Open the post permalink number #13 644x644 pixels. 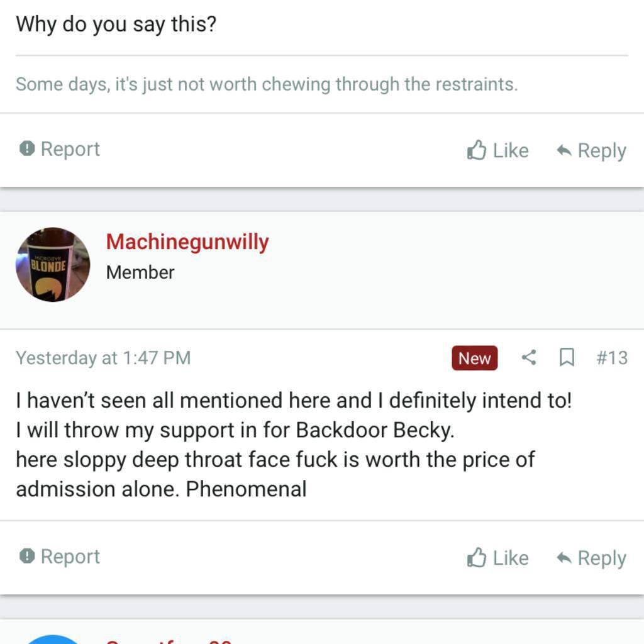tap(611, 358)
